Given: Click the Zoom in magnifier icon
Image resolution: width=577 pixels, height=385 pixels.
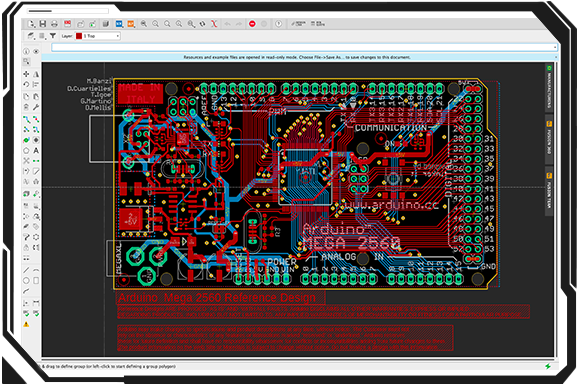Looking at the screenshot, I should point(144,24).
